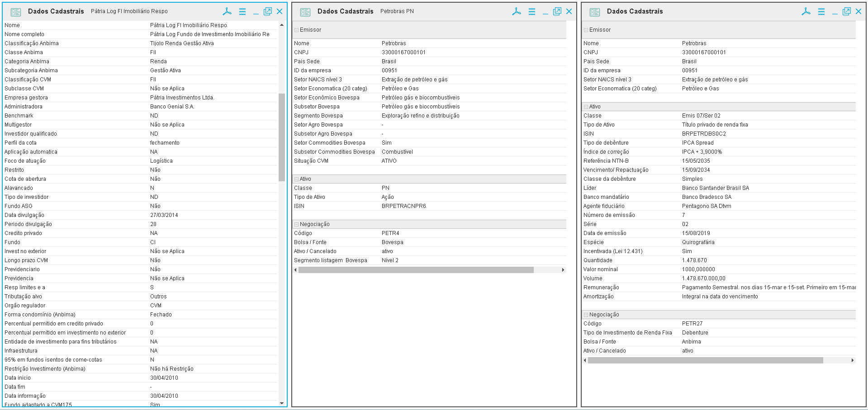Collapse the Emissor section in Petrobras PN panel
This screenshot has height=410, width=868.
point(296,30)
